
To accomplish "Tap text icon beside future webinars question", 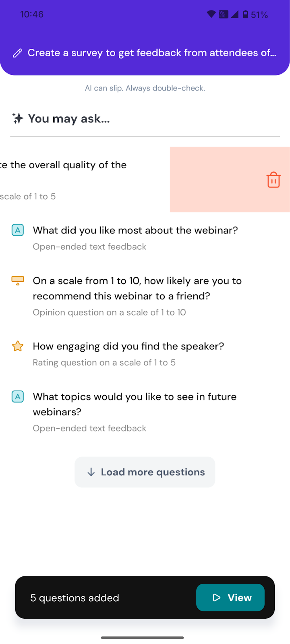I will pyautogui.click(x=18, y=397).
